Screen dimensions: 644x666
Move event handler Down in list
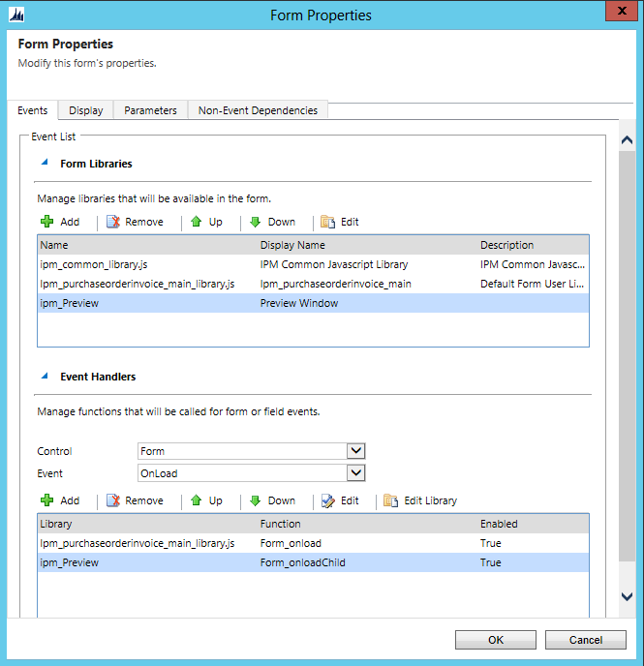click(272, 500)
